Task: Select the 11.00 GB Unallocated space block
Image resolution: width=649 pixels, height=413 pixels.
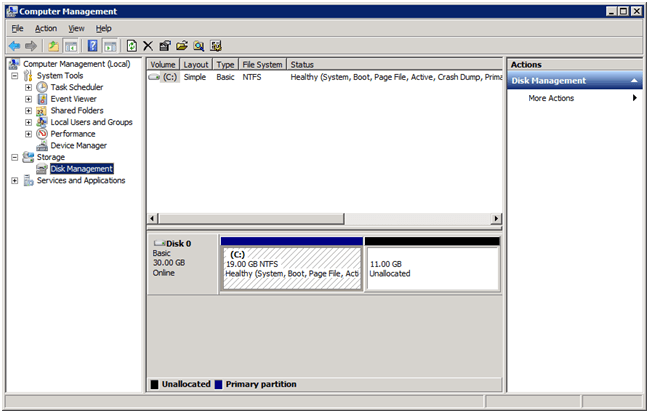Action: tap(432, 268)
